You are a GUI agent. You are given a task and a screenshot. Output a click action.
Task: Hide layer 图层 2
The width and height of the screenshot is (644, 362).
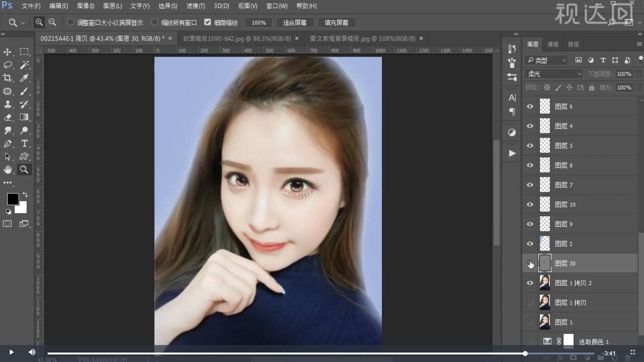530,244
